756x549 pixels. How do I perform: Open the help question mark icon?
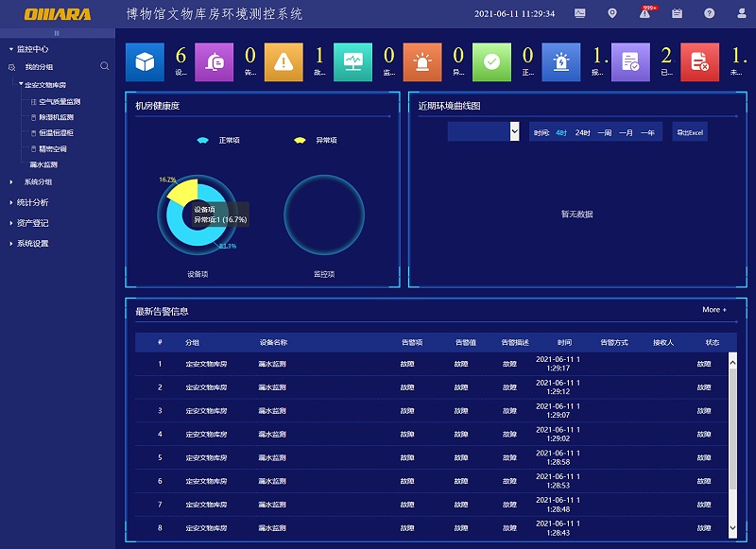click(x=709, y=14)
